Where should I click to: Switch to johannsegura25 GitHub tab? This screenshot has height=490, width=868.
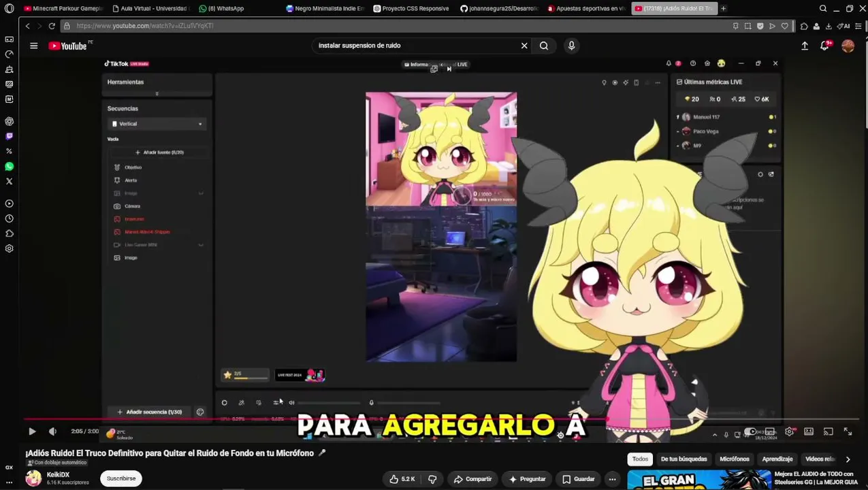(x=499, y=9)
